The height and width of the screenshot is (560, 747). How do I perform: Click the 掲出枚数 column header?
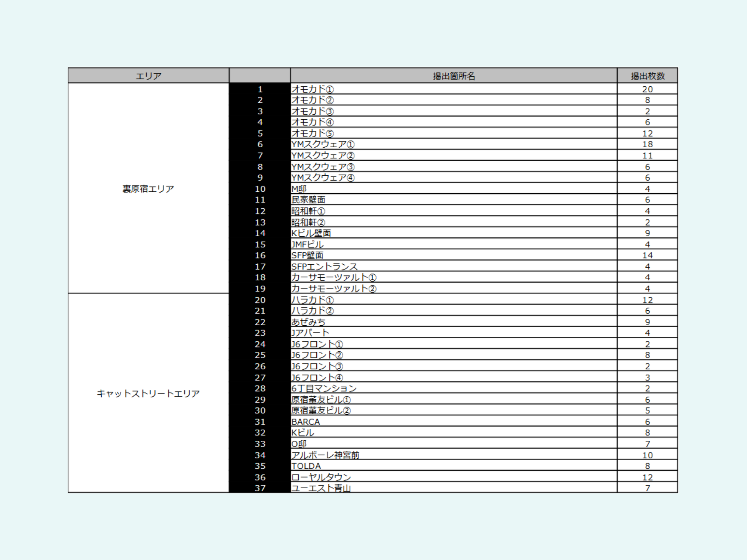647,76
